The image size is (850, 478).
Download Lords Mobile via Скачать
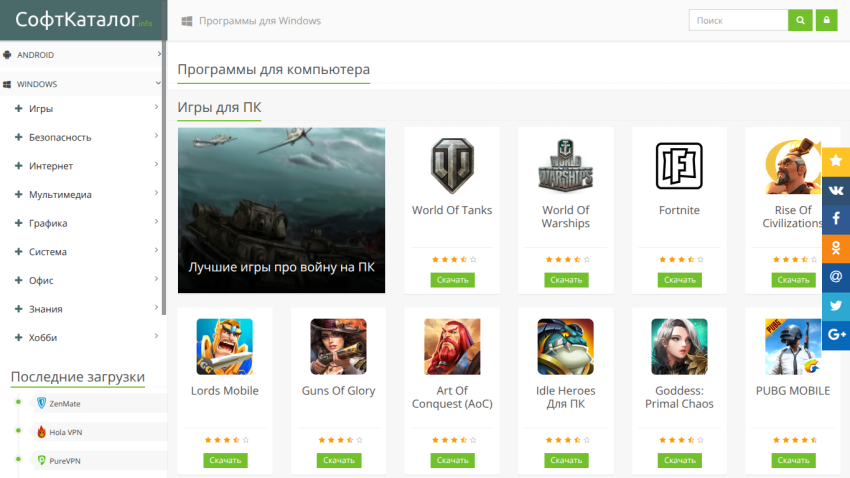tap(225, 460)
